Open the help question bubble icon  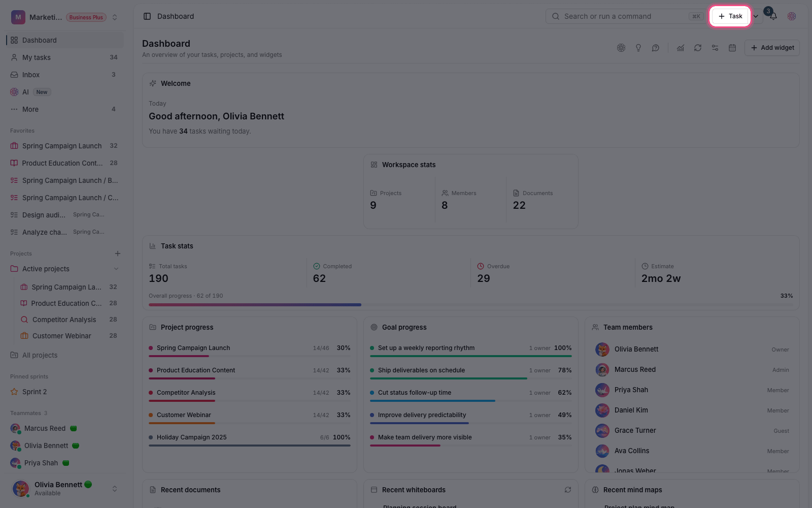(x=656, y=48)
